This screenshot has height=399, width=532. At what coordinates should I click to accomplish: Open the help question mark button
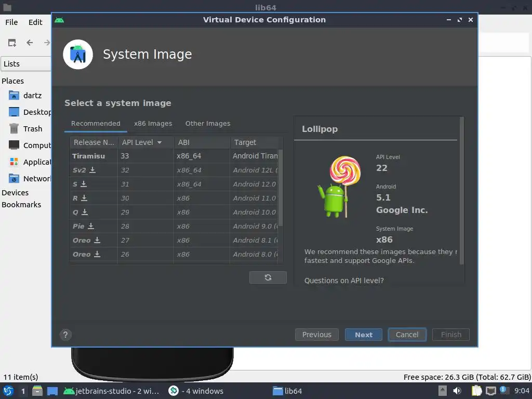pos(65,335)
